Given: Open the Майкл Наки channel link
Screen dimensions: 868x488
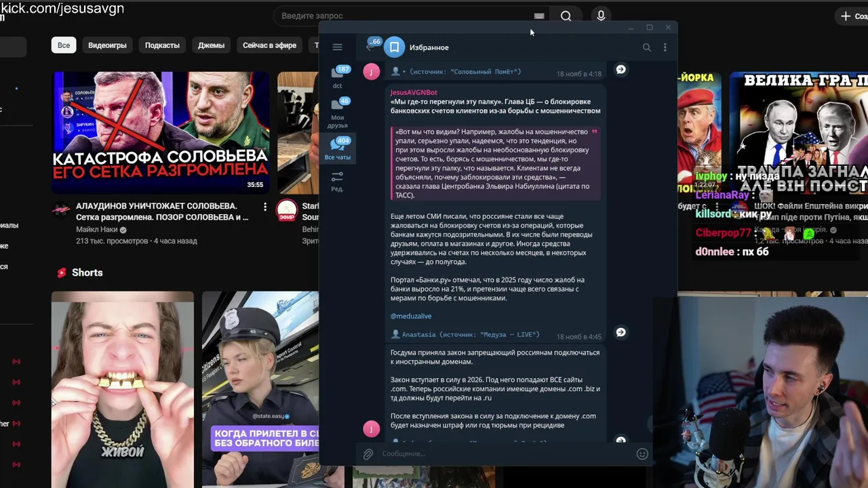Looking at the screenshot, I should click(x=97, y=230).
